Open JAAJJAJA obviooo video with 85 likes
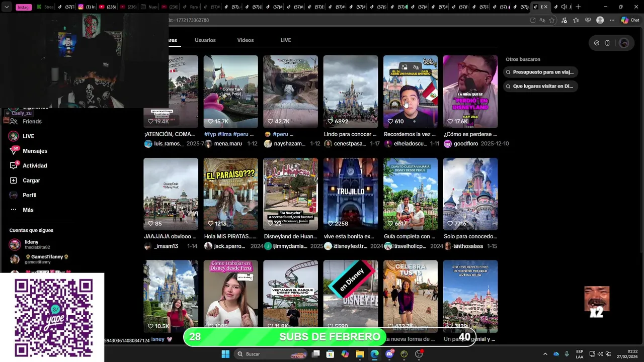644x362 pixels. pyautogui.click(x=171, y=194)
